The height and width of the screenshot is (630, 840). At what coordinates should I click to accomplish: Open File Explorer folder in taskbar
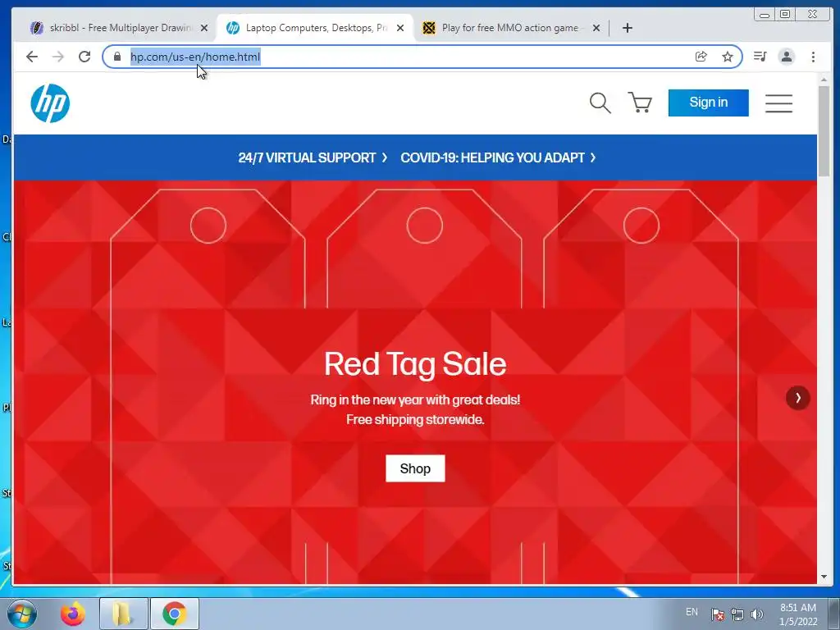(123, 614)
